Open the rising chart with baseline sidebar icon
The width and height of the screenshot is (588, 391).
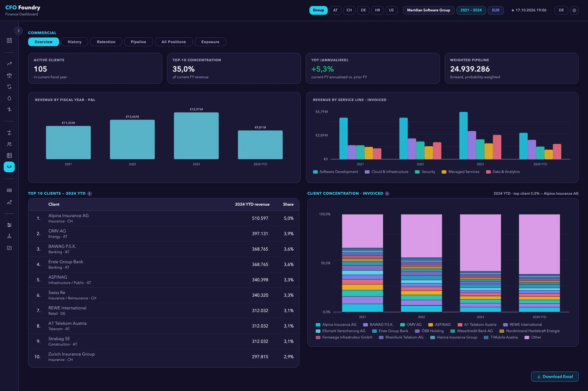coord(9,202)
